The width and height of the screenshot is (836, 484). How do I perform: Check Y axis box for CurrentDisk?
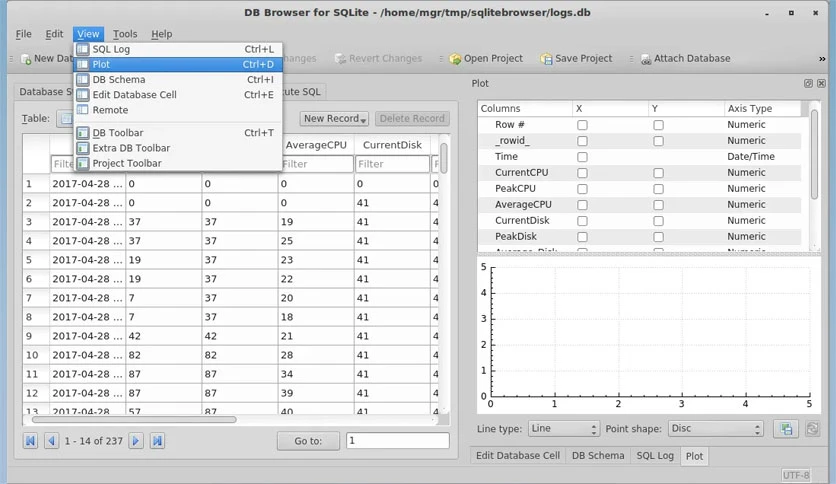point(658,221)
